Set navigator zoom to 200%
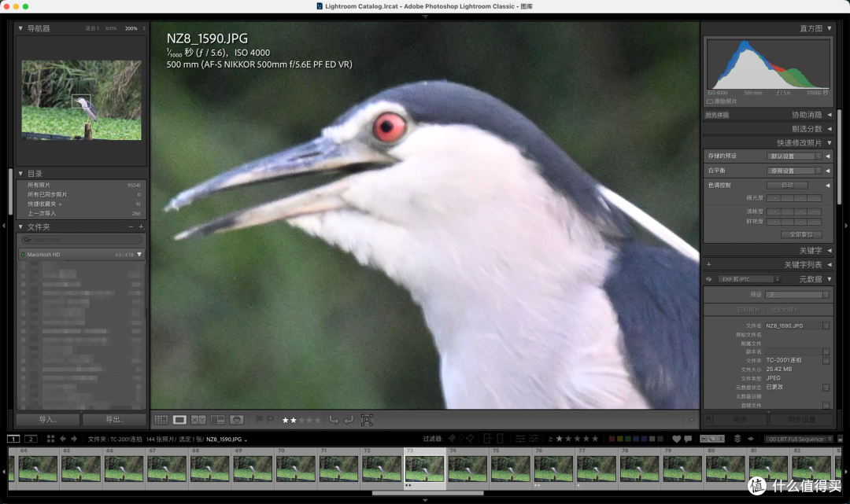 coord(131,28)
